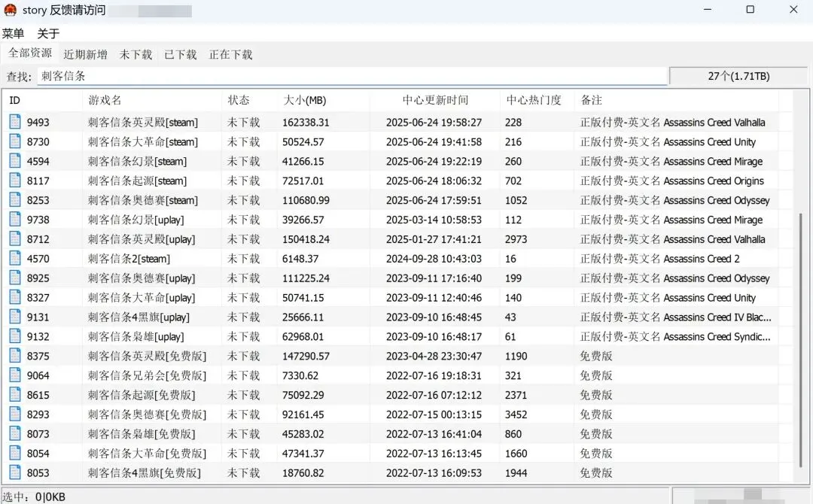Switch to the 全部资源 tab
The width and height of the screenshot is (813, 504).
click(30, 53)
